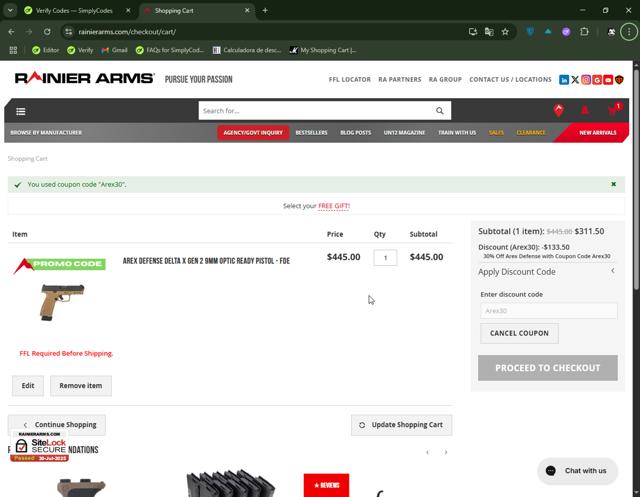640x497 pixels.
Task: Click the FREE GIFT! link
Action: pyautogui.click(x=334, y=206)
